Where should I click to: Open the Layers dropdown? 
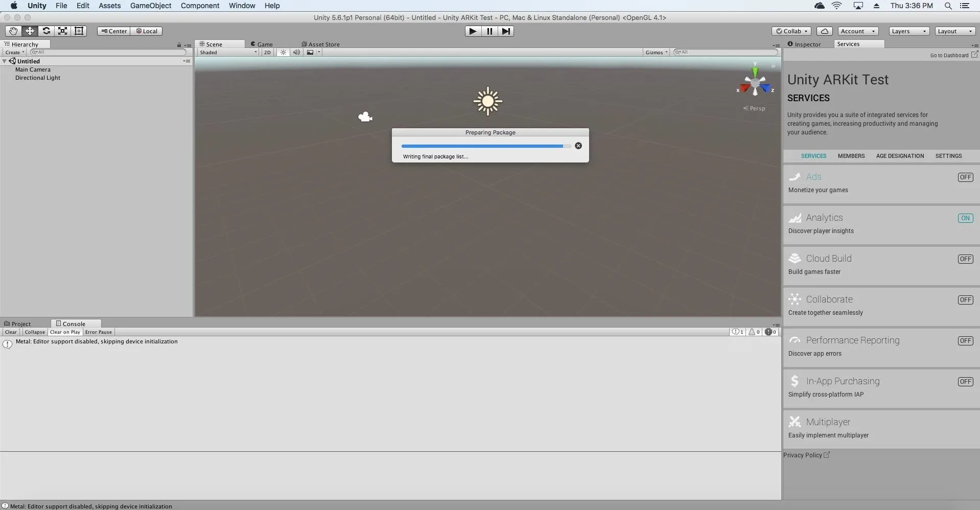[908, 31]
